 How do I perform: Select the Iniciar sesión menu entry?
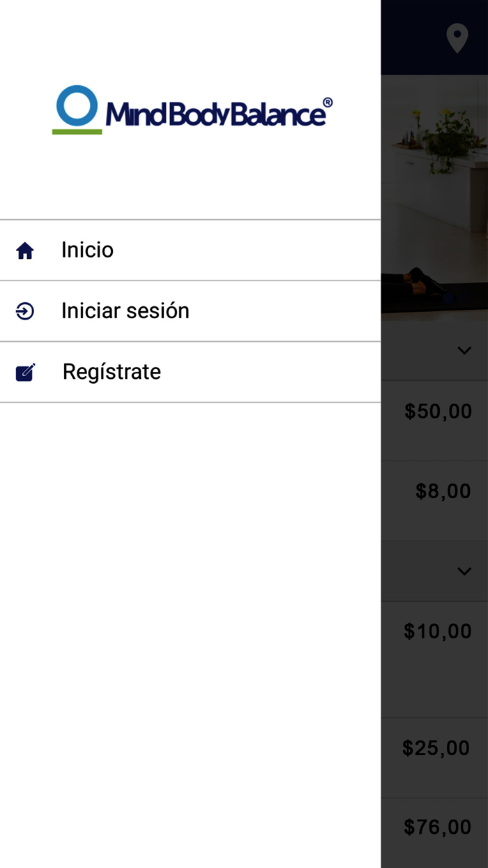point(125,310)
